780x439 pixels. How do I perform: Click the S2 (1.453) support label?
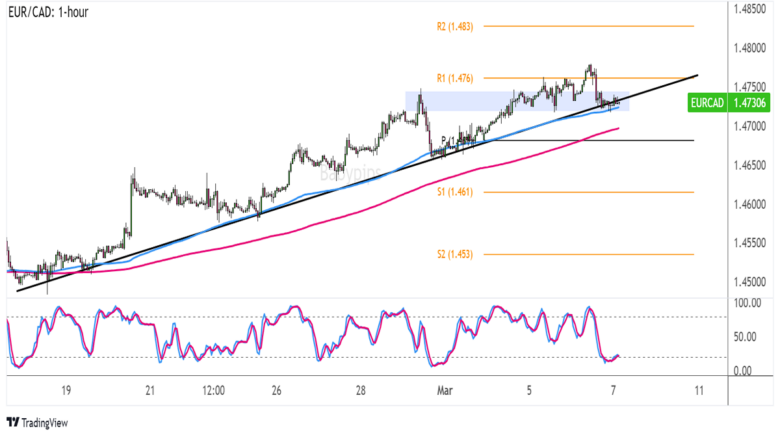coord(455,255)
